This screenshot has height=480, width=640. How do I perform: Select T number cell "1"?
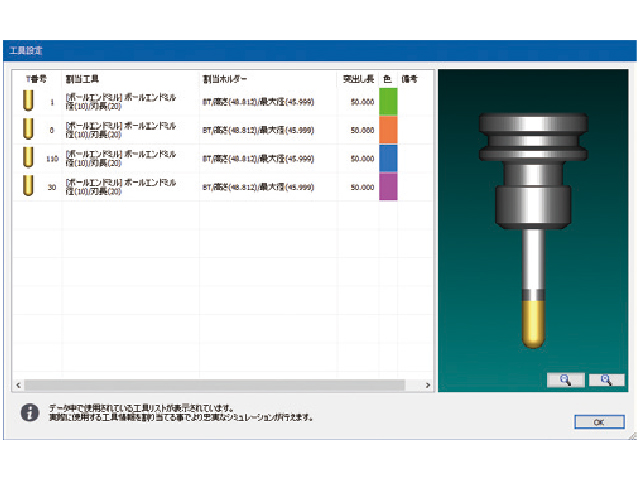[52, 102]
